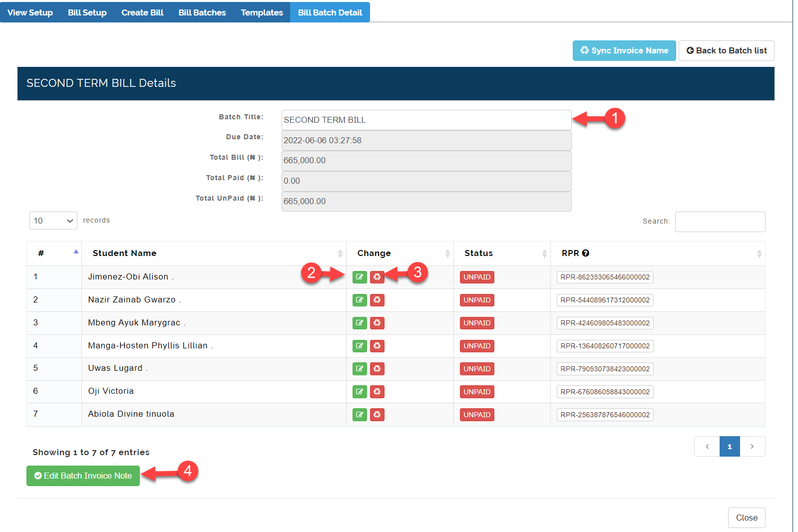Recycle bill for Mbeng Ayuk Marygrac
The height and width of the screenshot is (532, 798).
[377, 323]
